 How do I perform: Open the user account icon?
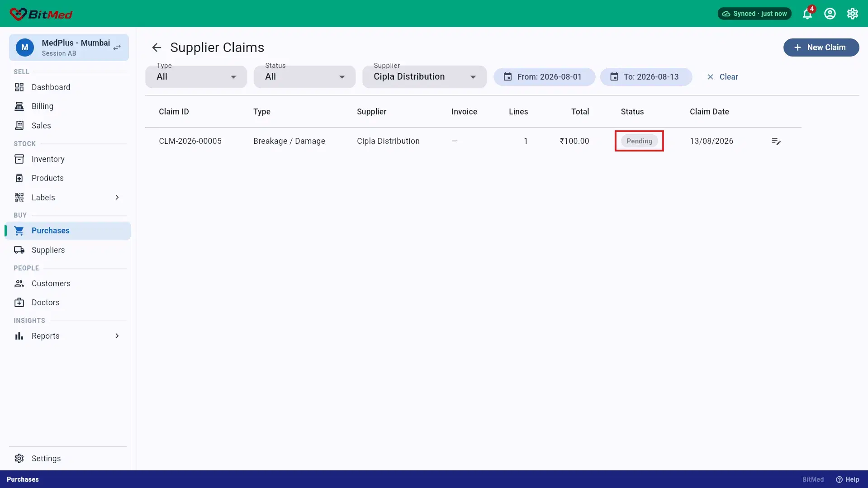coord(830,14)
